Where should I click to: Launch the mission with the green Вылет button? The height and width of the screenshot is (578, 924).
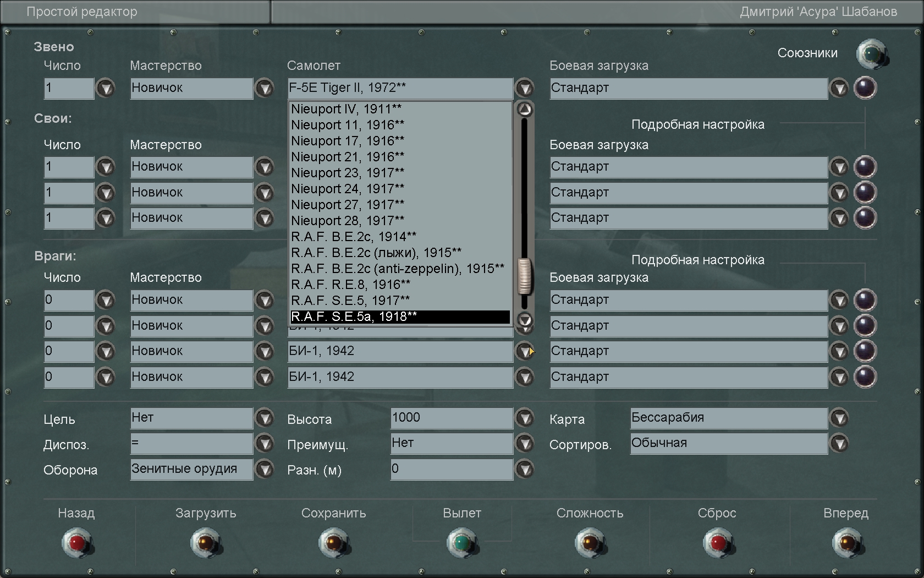[462, 543]
